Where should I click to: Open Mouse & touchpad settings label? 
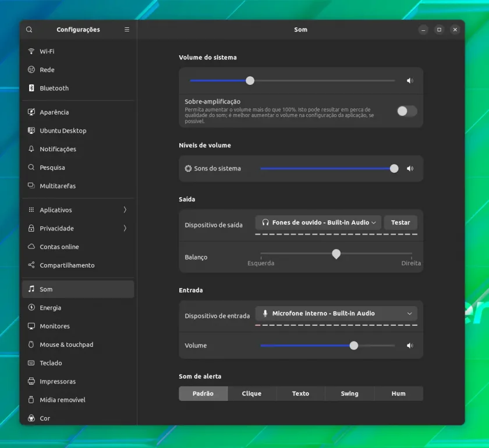coord(66,344)
